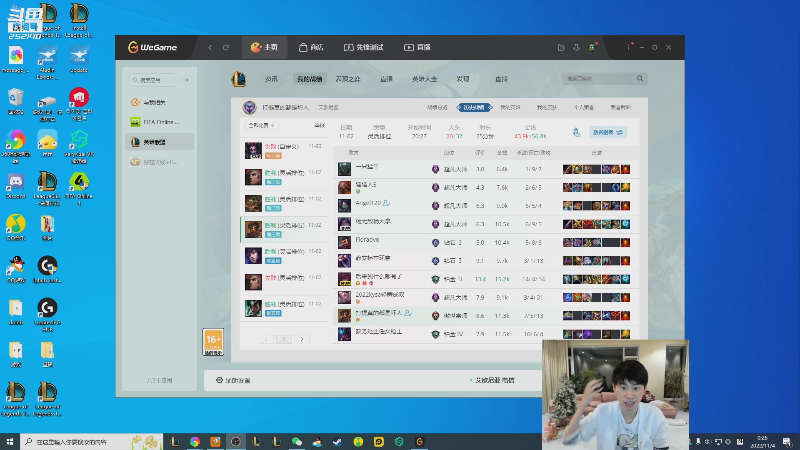Go to next page of match list
800x450 pixels.
tap(302, 339)
